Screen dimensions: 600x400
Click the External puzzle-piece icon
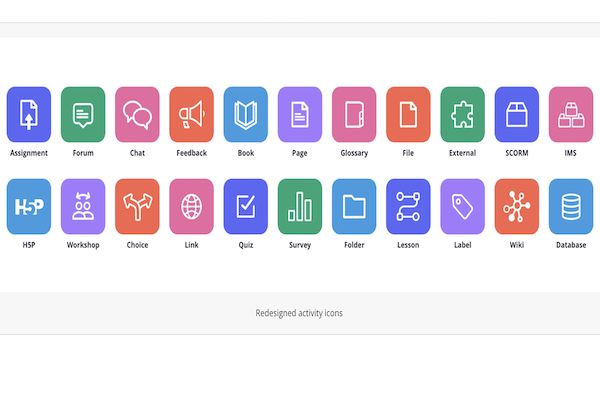[463, 114]
